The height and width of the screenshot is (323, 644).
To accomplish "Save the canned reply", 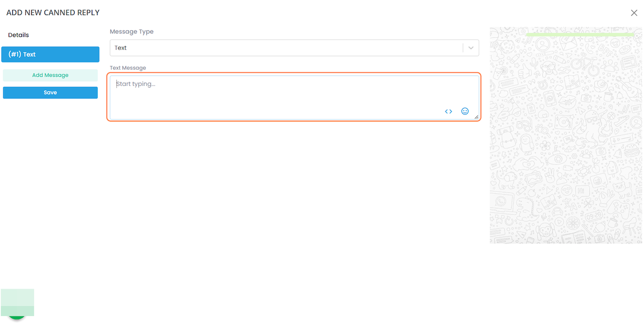I will pyautogui.click(x=50, y=92).
